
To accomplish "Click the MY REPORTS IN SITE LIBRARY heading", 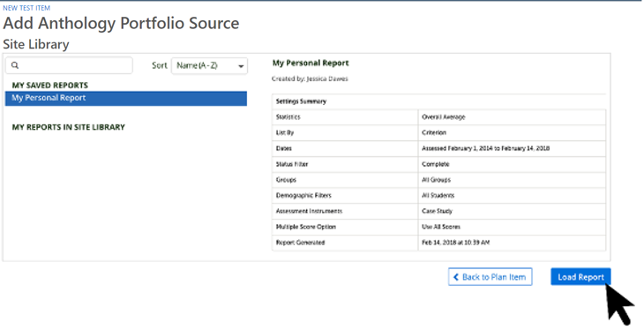I will pos(68,127).
